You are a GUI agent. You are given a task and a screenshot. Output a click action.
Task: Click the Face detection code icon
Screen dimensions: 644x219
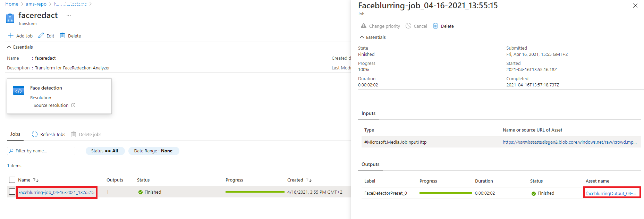pos(19,91)
